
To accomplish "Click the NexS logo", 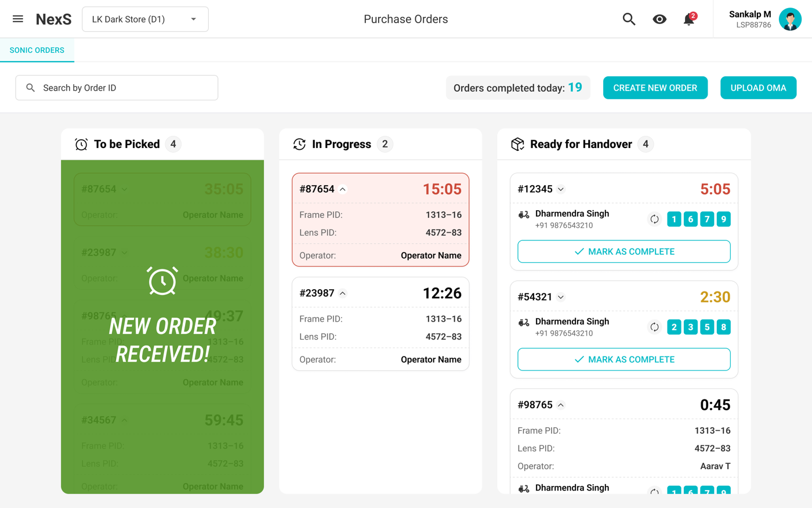I will tap(53, 19).
